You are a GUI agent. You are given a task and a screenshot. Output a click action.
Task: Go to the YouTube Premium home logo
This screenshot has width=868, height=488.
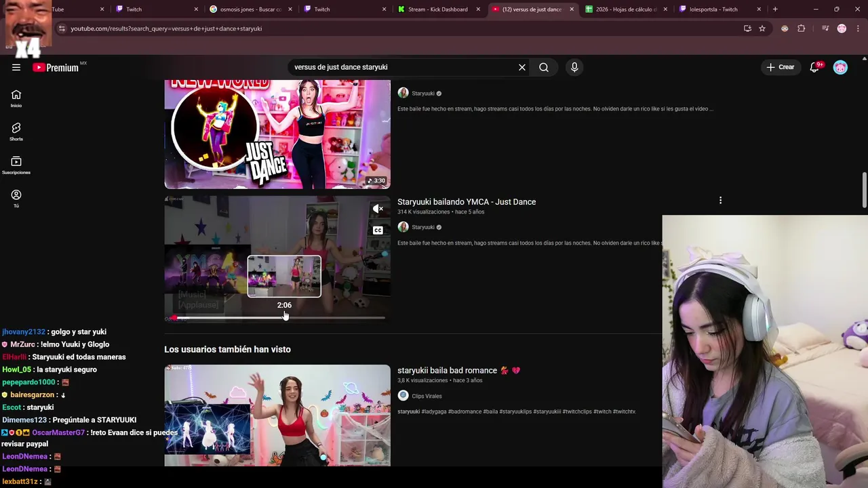[x=56, y=67]
